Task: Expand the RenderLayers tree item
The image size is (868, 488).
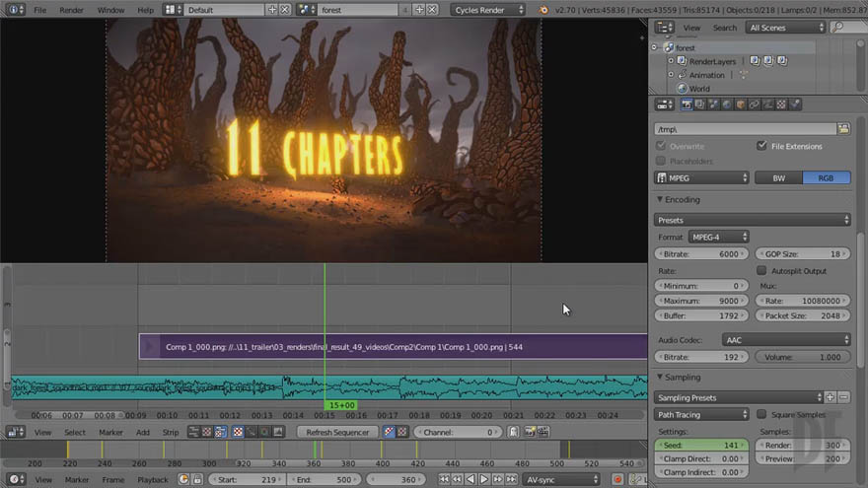Action: pos(671,61)
